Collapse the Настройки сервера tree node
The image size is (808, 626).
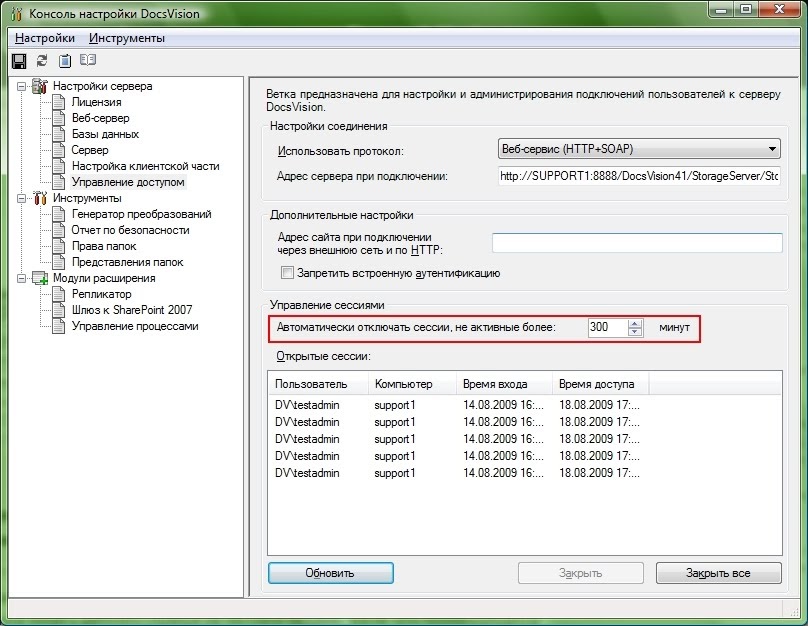coord(21,86)
